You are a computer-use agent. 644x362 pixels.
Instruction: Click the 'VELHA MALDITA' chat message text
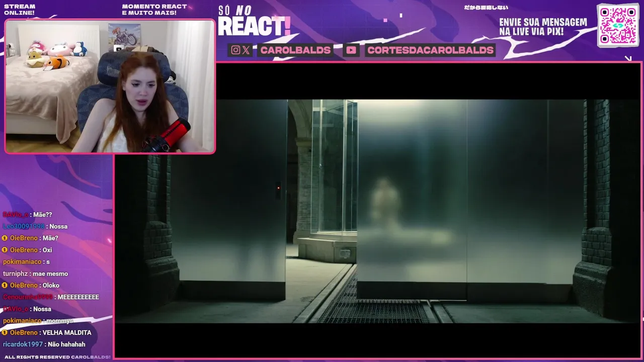tap(67, 333)
